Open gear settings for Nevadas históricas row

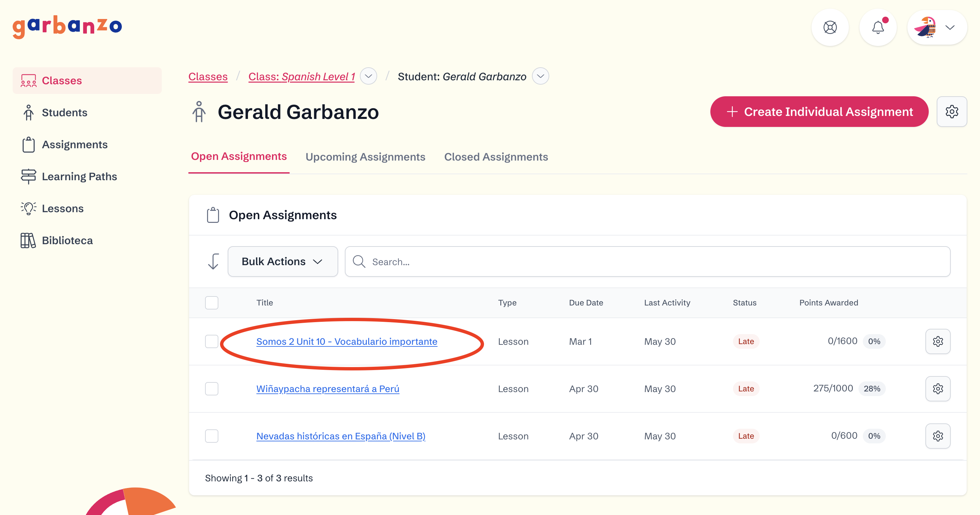coord(937,436)
